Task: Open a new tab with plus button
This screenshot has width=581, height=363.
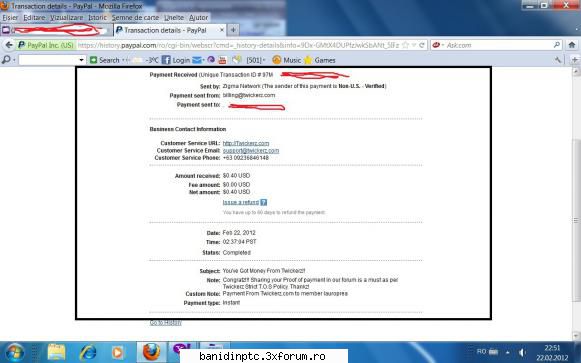Action: tap(233, 30)
